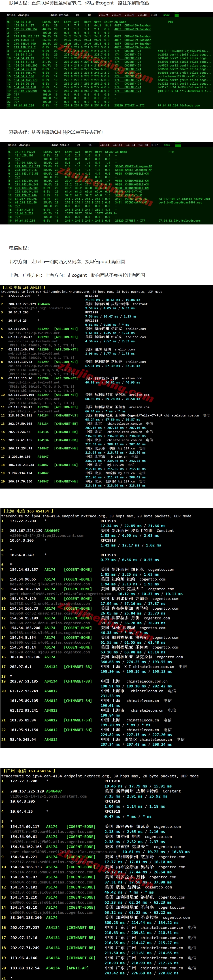Click hostname 'ewr-b15-link.ip.twelve99.net'

(x=34, y=333)
